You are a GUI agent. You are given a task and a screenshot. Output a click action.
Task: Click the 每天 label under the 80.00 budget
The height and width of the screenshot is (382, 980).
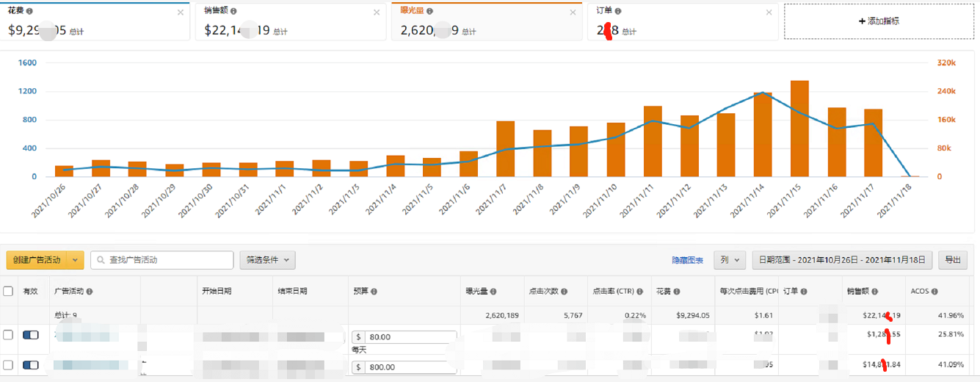point(359,350)
